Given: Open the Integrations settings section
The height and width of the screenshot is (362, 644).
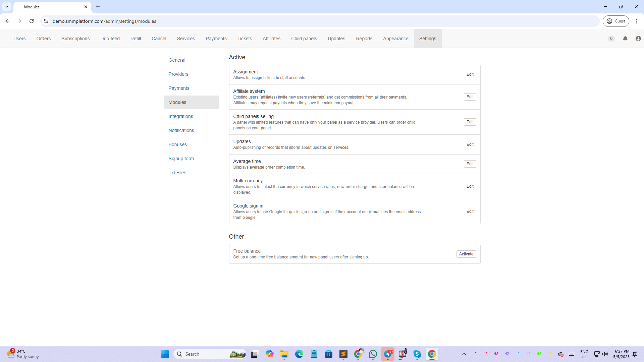Looking at the screenshot, I should click(180, 116).
